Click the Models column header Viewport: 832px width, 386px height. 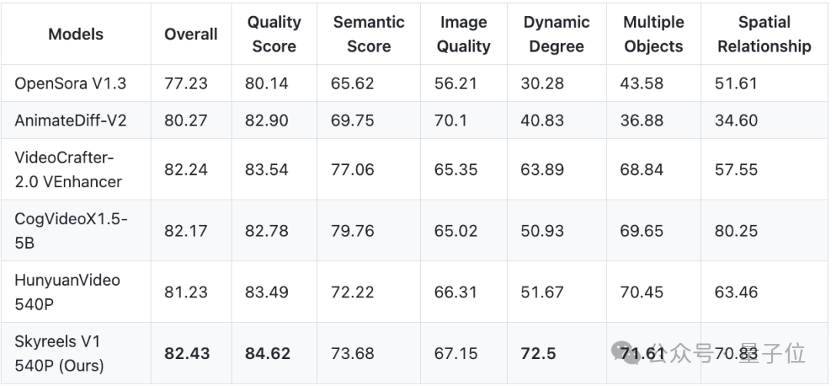76,34
